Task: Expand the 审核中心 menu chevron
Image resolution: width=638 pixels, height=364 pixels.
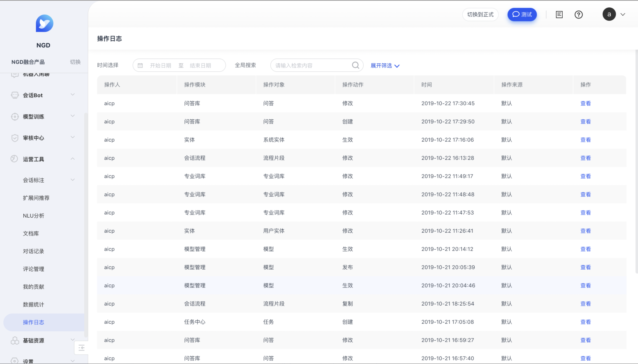Action: 73,137
